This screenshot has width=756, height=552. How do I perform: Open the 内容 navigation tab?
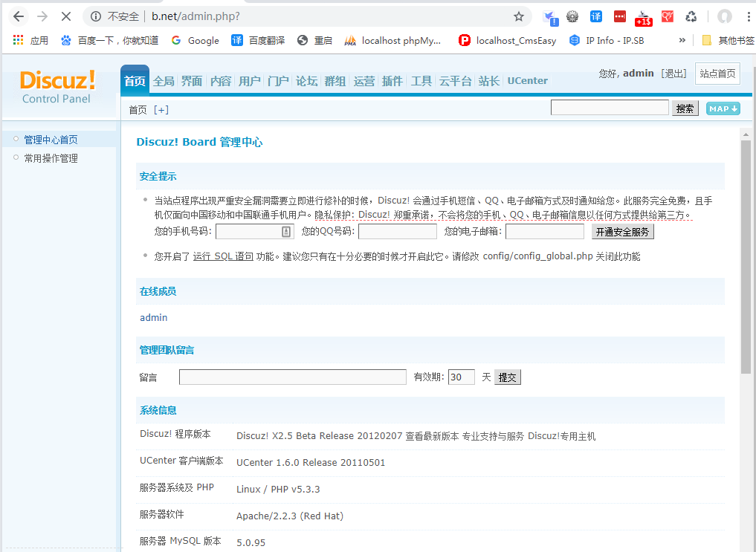[x=221, y=81]
